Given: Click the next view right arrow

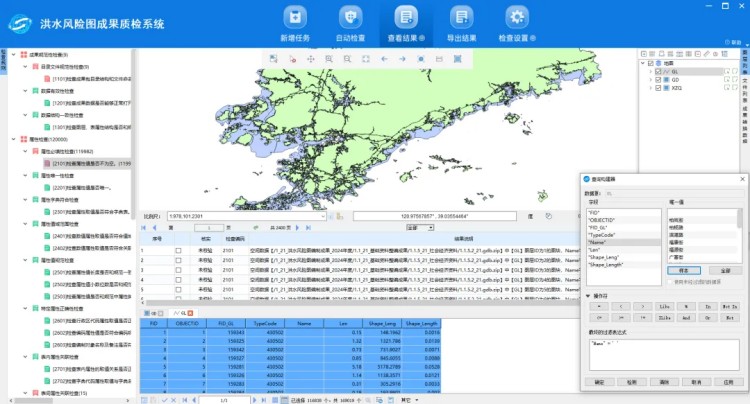Looking at the screenshot, I should coord(402,60).
